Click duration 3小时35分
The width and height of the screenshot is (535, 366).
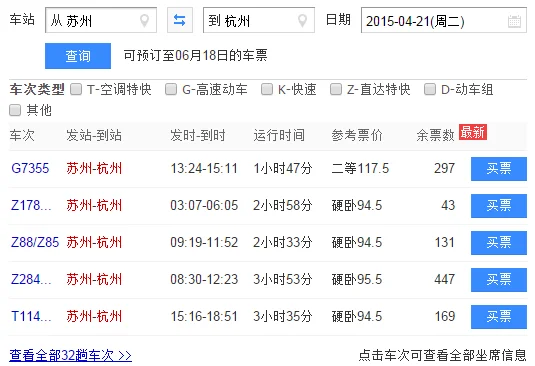click(283, 317)
